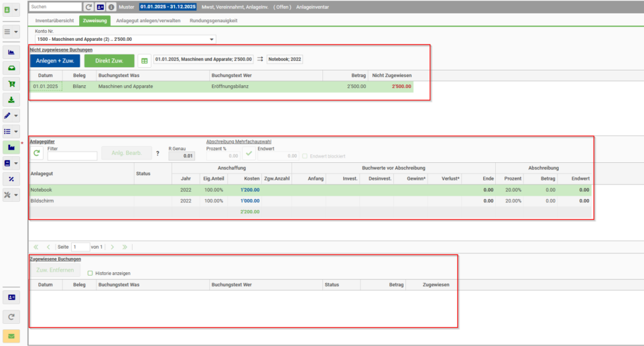The height and width of the screenshot is (346, 644).
Task: Select the Bildschirm row in Anlagegüter
Action: tap(310, 201)
